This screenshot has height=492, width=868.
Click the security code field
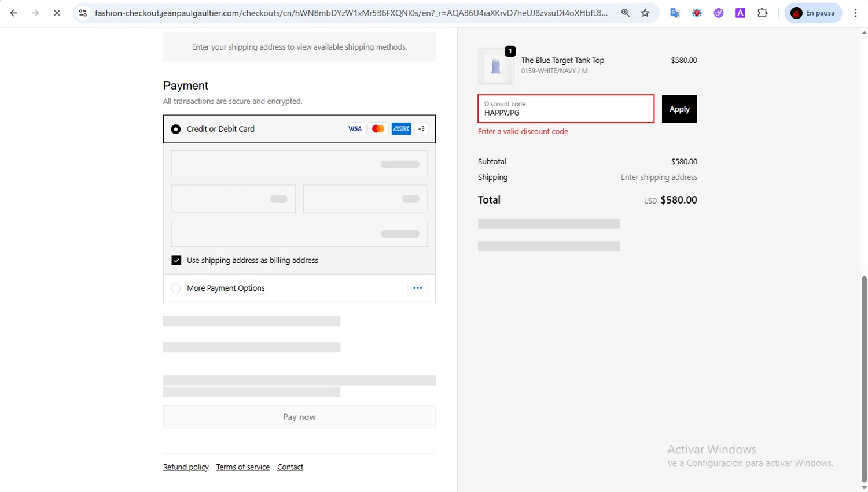[365, 199]
